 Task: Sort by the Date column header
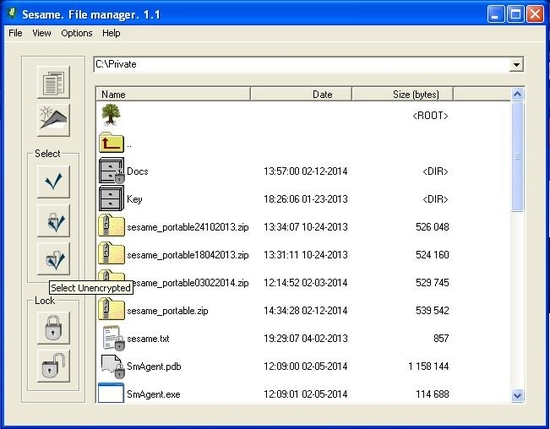pos(301,94)
